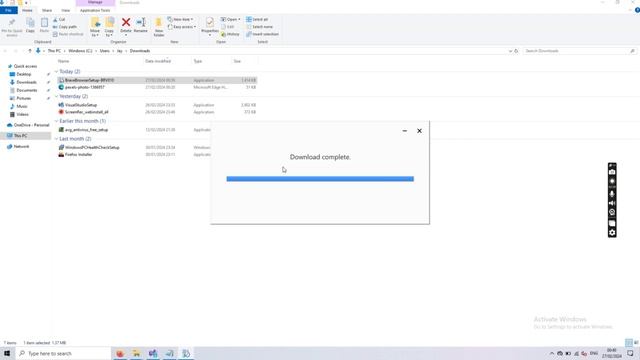Click the gear settings icon on recorder bar

pyautogui.click(x=612, y=233)
